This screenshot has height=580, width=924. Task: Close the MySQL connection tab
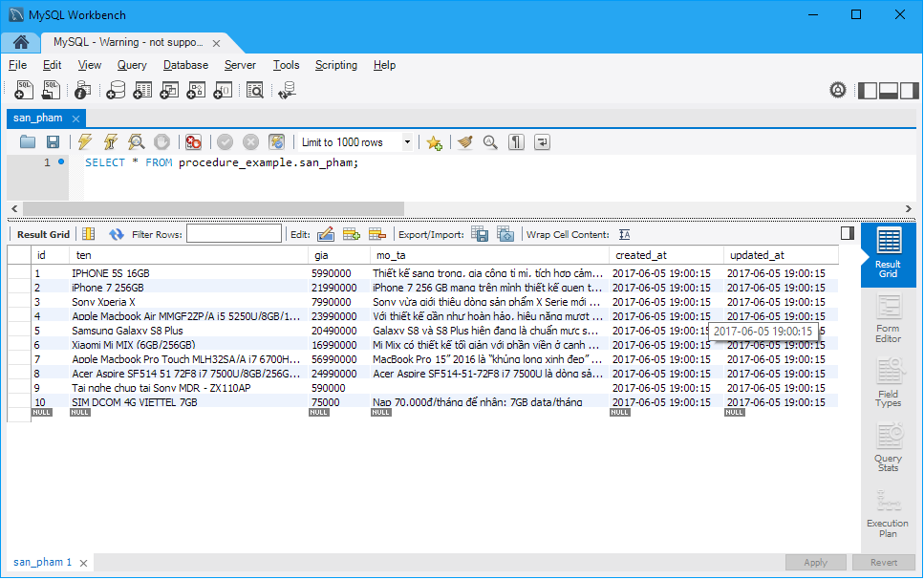pos(216,43)
